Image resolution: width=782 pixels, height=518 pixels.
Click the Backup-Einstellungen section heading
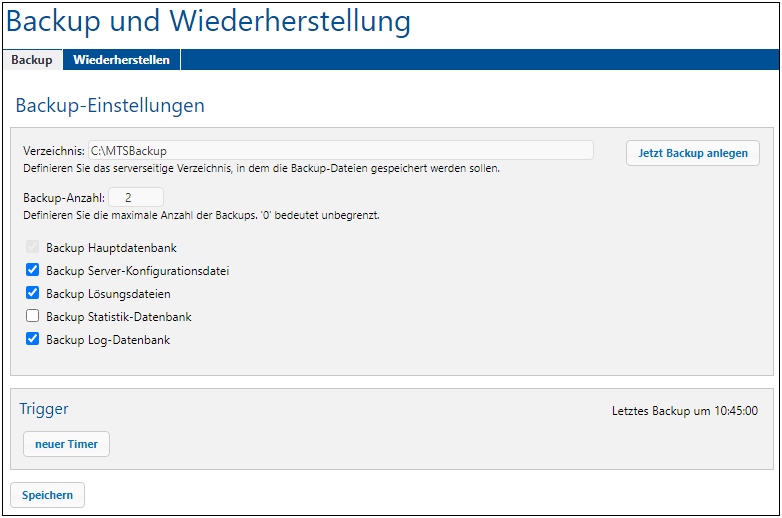[x=110, y=105]
